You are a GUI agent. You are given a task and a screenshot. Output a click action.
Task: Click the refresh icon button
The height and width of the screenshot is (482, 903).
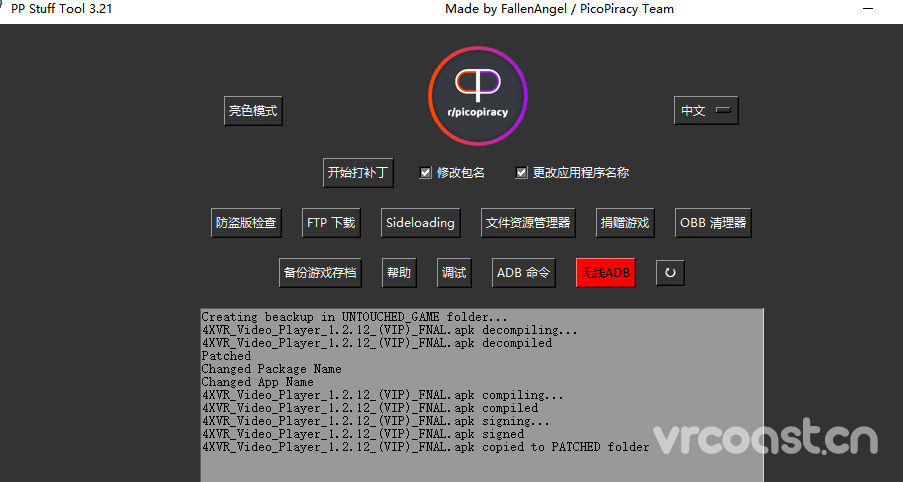tap(670, 272)
